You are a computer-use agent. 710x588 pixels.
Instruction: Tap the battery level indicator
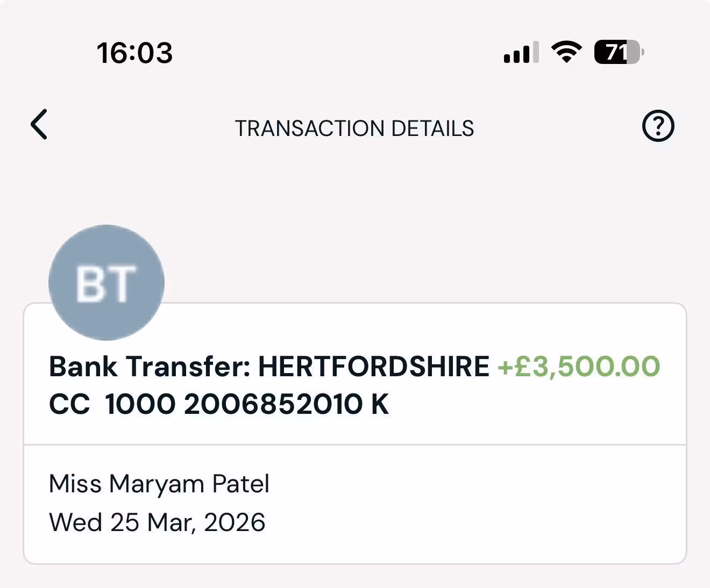619,52
